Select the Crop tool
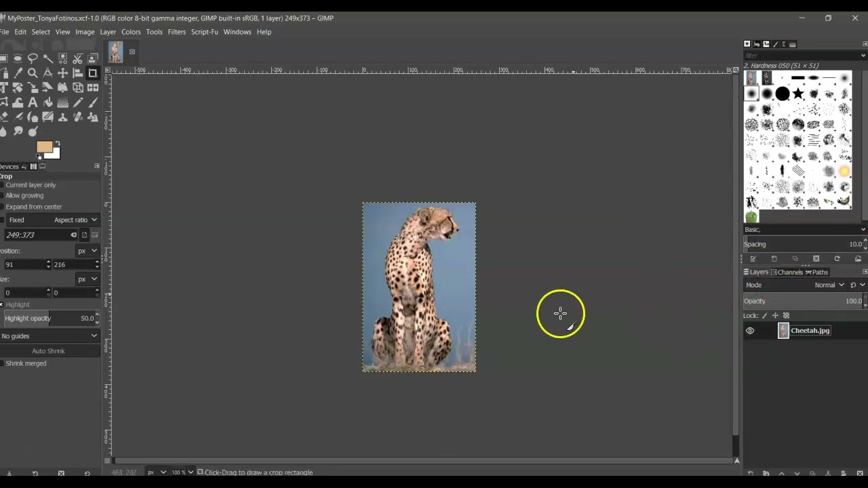 pos(93,73)
